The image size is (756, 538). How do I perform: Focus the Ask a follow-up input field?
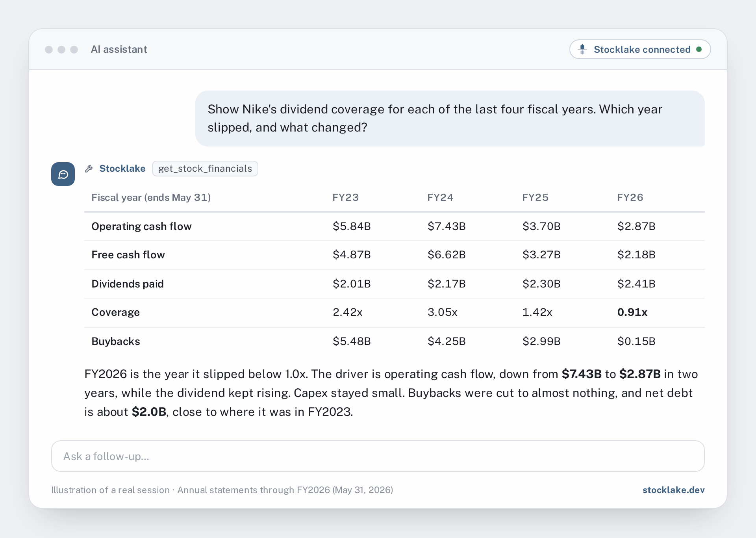pyautogui.click(x=378, y=456)
